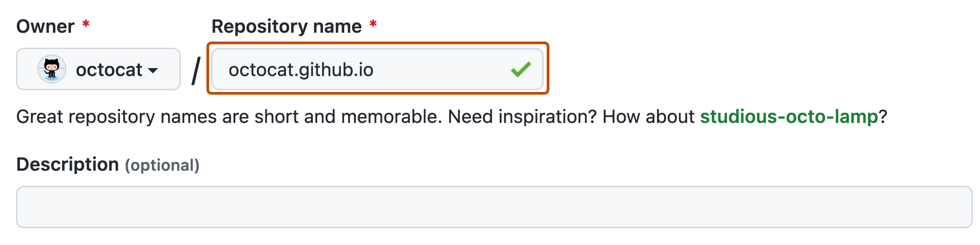Image resolution: width=980 pixels, height=245 pixels.
Task: Select the "octocat" owner name text
Action: click(109, 70)
